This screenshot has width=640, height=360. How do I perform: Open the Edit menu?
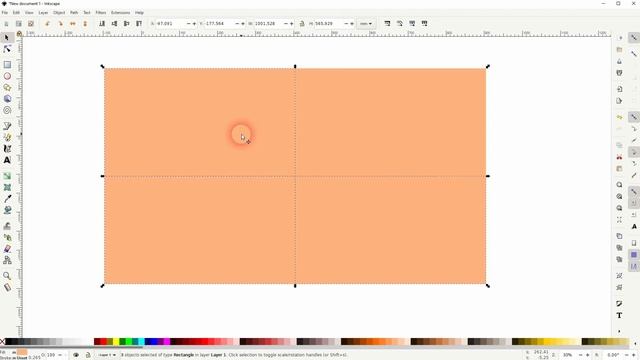tap(16, 13)
